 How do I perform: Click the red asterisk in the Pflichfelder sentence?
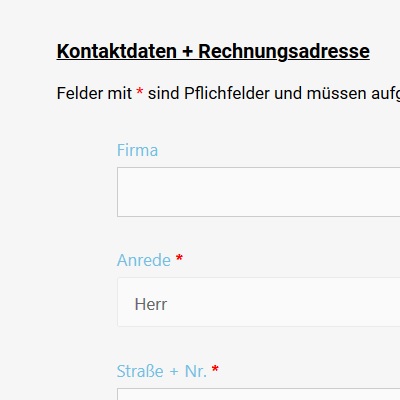[140, 91]
